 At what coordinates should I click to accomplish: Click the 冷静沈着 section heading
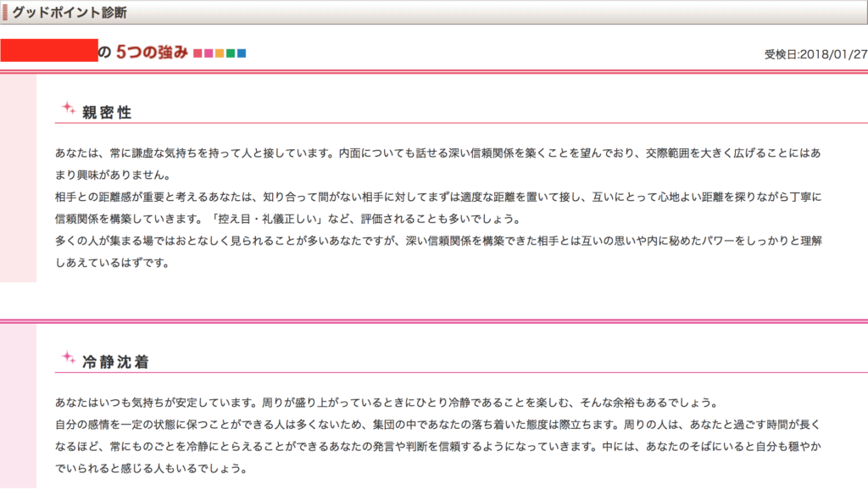115,362
